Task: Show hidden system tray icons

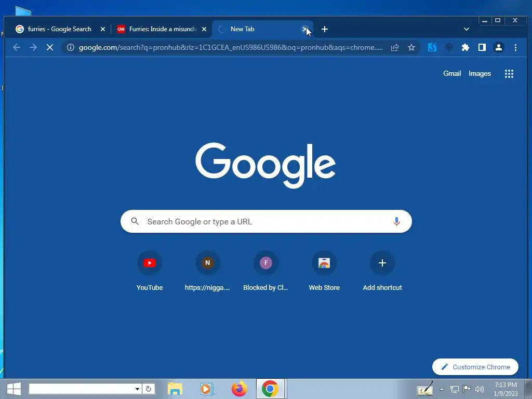Action: click(442, 389)
